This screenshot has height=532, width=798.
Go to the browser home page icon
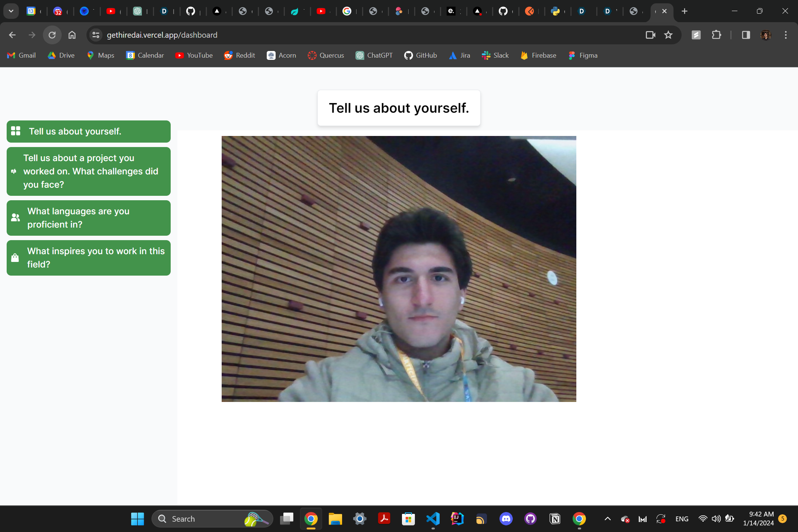pos(72,35)
